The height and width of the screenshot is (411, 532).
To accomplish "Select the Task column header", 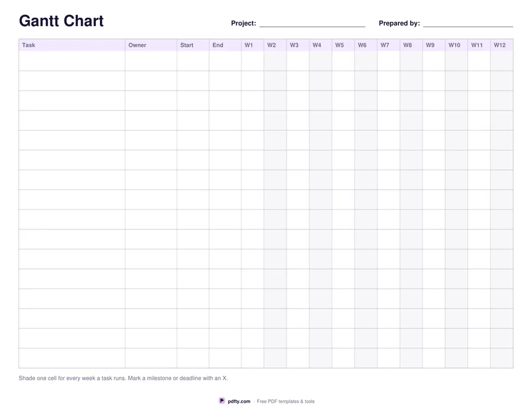I will pos(72,45).
